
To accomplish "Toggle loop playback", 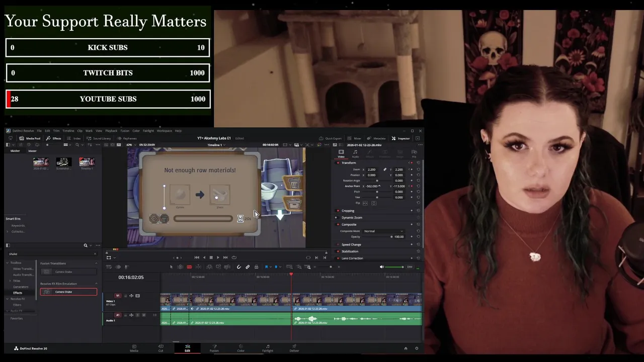I will 234,257.
